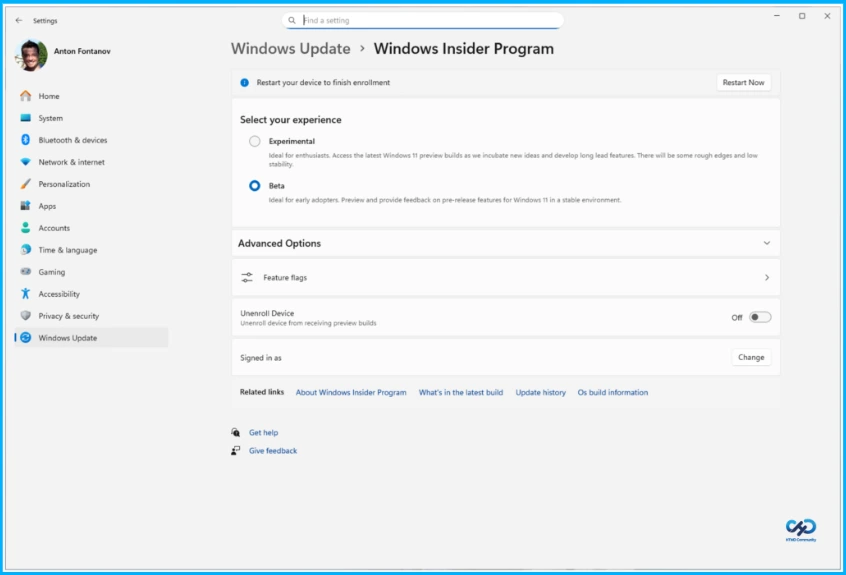This screenshot has height=575, width=846.
Task: Click the Feature flags sliders icon
Action: [247, 277]
